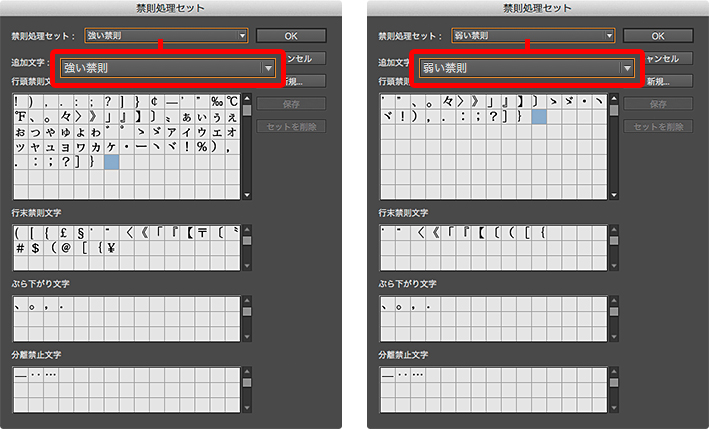The width and height of the screenshot is (709, 429).
Task: Click 分離禁止文字 scroll-up arrow, 強い禁則 dialog
Action: 247,372
